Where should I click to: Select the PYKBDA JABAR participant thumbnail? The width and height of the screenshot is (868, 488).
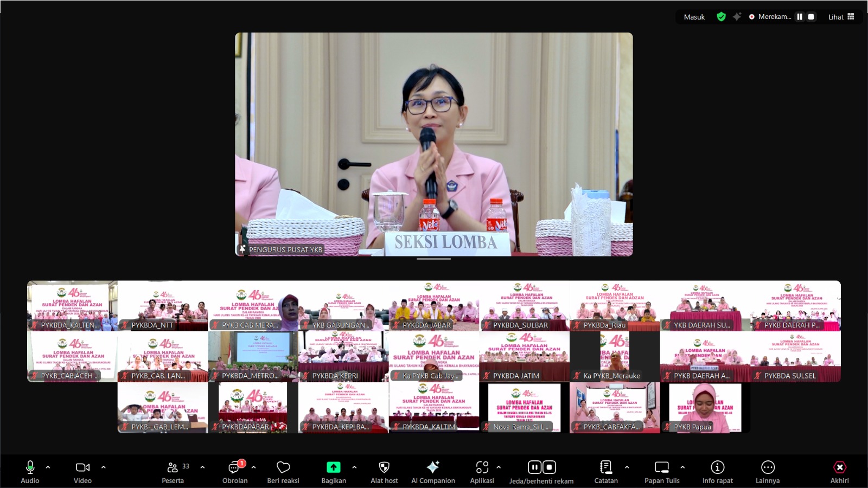tap(434, 306)
